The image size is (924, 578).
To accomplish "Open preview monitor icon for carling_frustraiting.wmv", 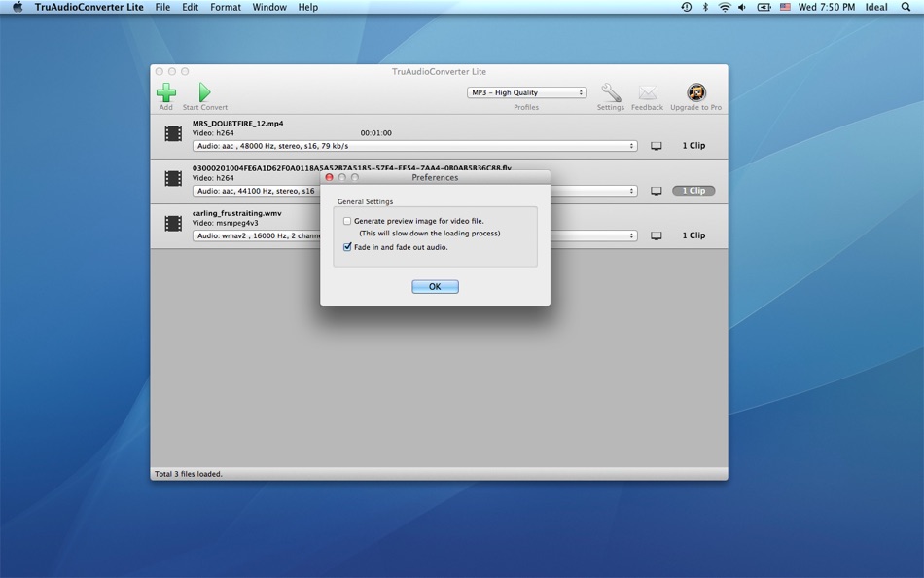I will pyautogui.click(x=656, y=235).
